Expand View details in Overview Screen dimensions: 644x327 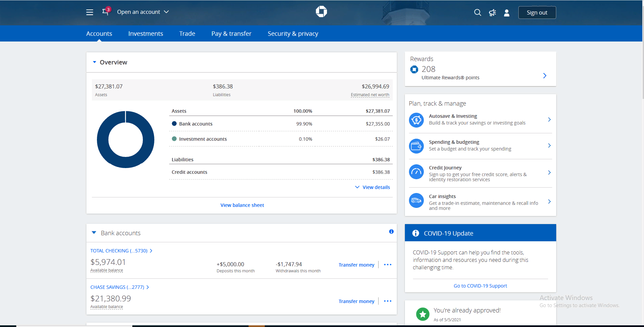tap(372, 187)
